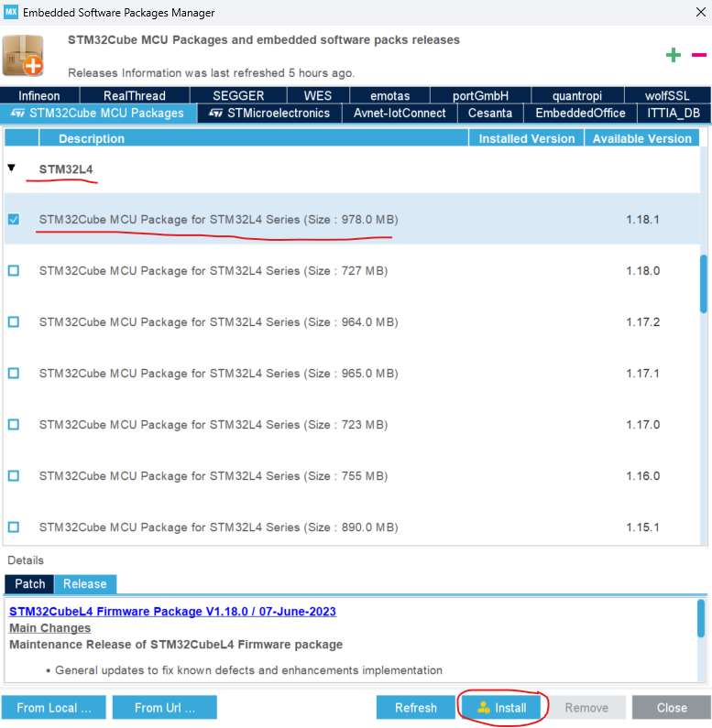
Task: Select the quantropi tab
Action: (577, 95)
